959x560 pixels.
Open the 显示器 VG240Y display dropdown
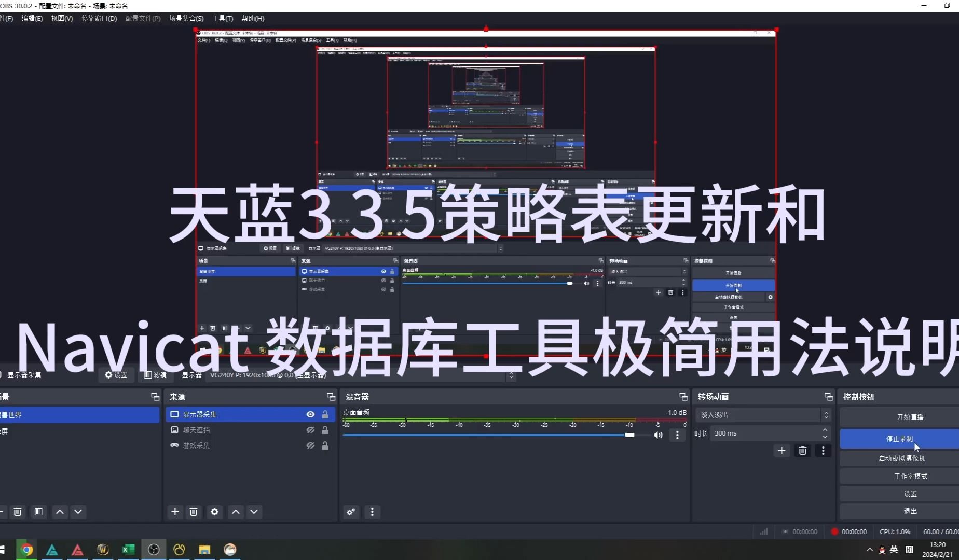pos(361,375)
